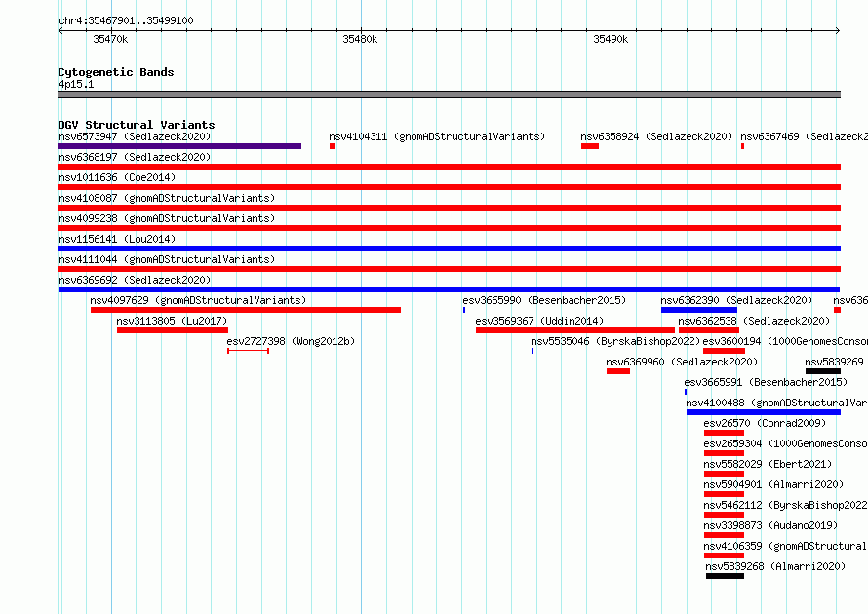Select nsv6367469 variant label
Viewport: 868px width, 614px height.
pos(804,136)
